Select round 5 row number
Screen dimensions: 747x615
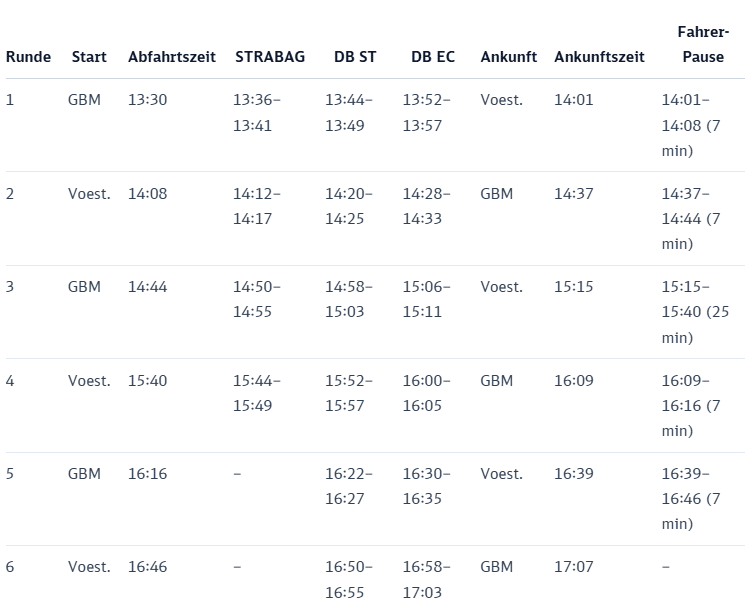point(10,474)
